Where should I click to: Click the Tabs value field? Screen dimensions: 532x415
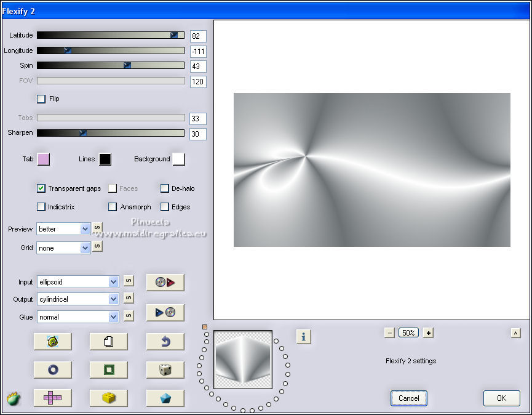pos(198,118)
